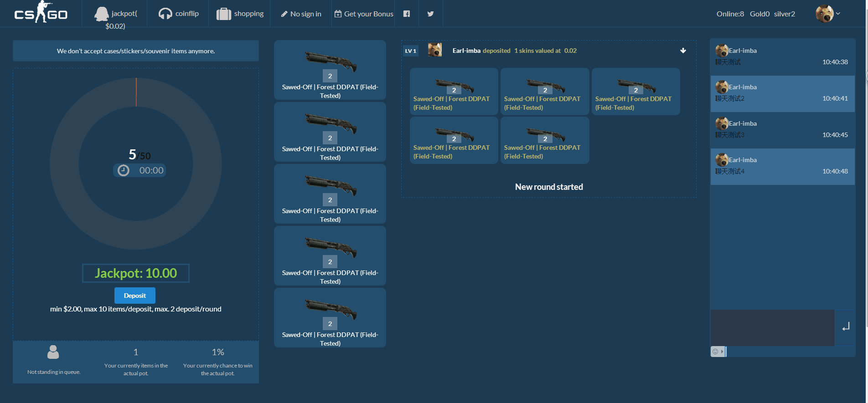
Task: Click avatar of message at 10:40:48
Action: click(x=722, y=160)
